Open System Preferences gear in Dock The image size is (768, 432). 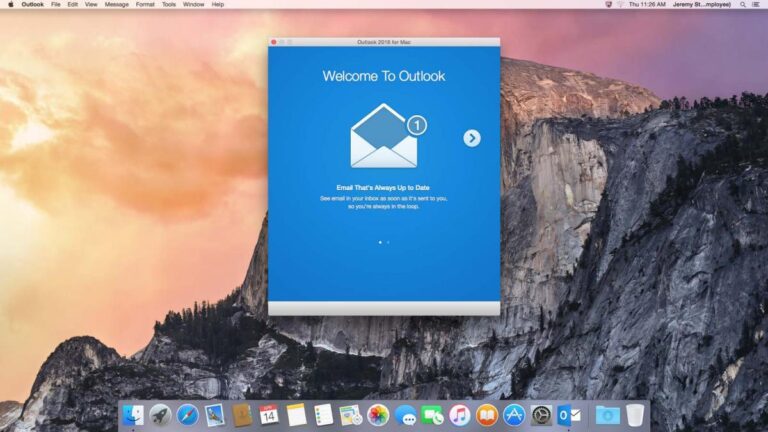click(541, 415)
